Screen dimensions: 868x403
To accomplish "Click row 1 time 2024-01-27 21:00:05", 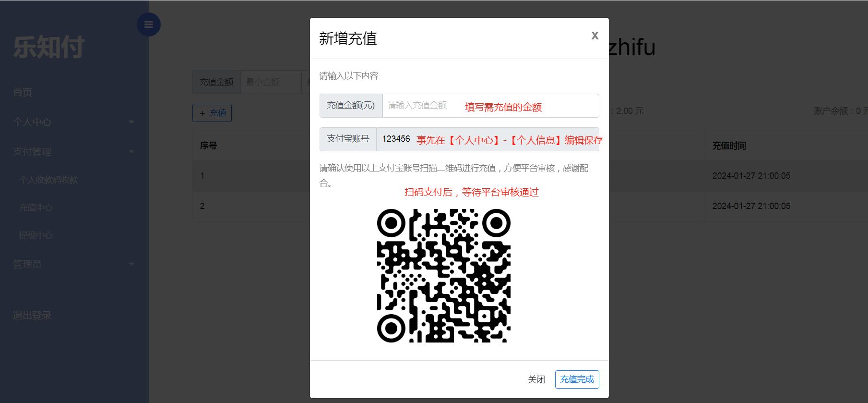I will click(x=751, y=176).
